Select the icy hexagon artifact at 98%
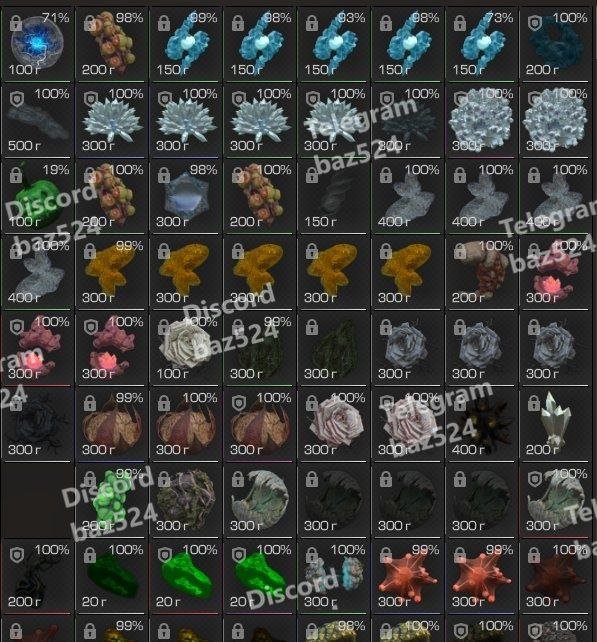 (186, 196)
